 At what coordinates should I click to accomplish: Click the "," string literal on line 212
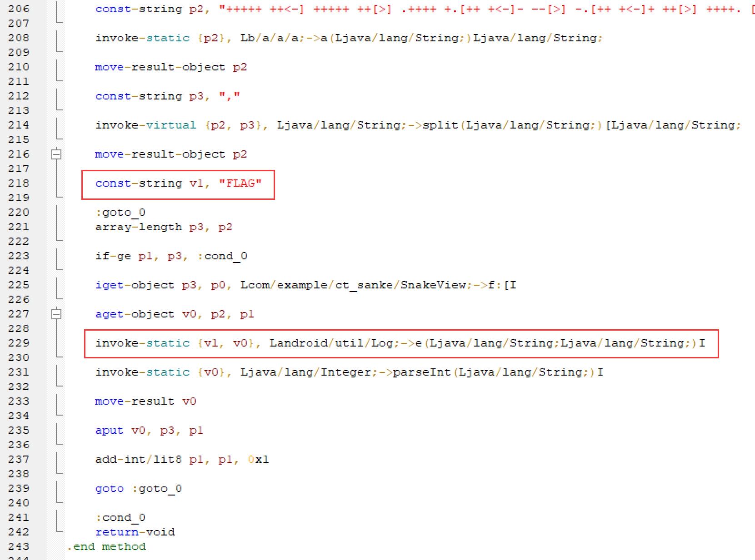[230, 96]
